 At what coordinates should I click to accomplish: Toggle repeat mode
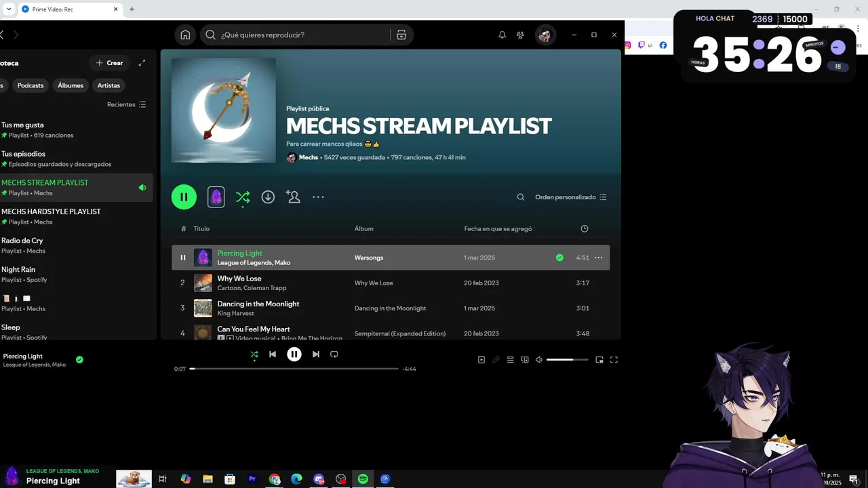tap(334, 354)
